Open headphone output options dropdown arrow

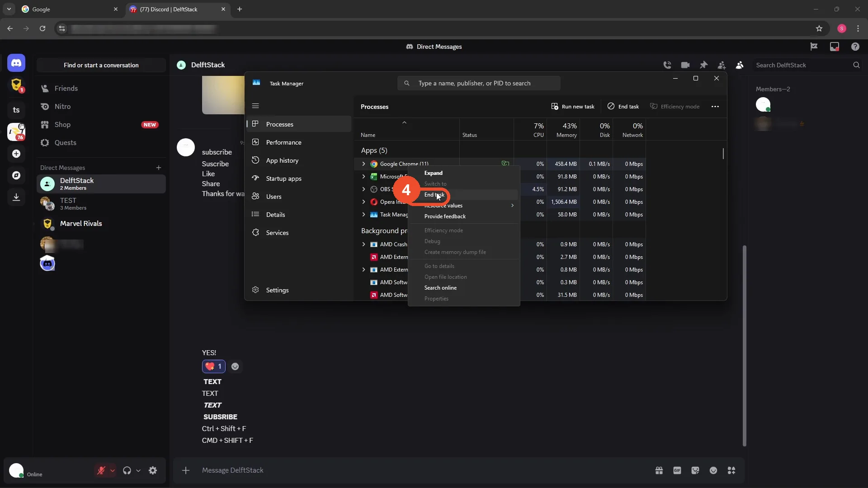(x=138, y=470)
